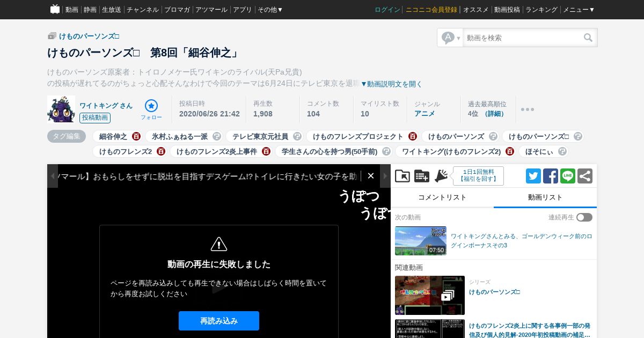Click dictionary icon for 細谷伸之 tag
The width and height of the screenshot is (644, 338).
[136, 136]
